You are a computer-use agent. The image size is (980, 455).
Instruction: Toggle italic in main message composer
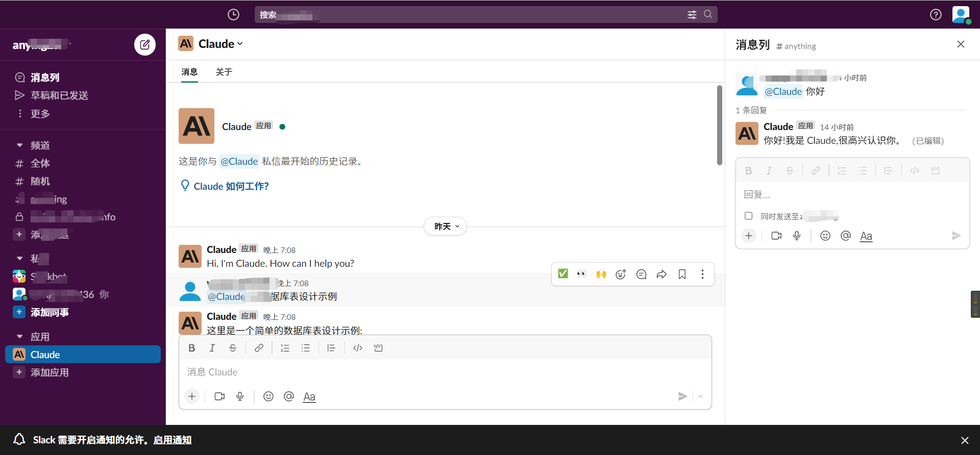pos(212,348)
